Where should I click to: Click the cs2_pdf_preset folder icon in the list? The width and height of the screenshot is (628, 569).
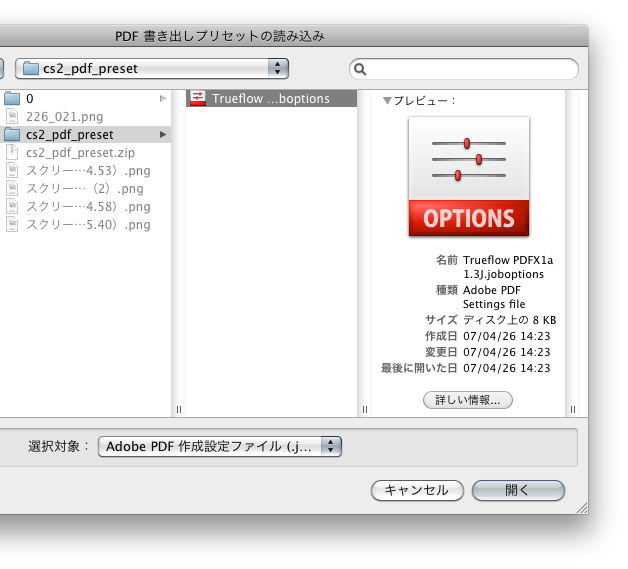click(x=12, y=135)
